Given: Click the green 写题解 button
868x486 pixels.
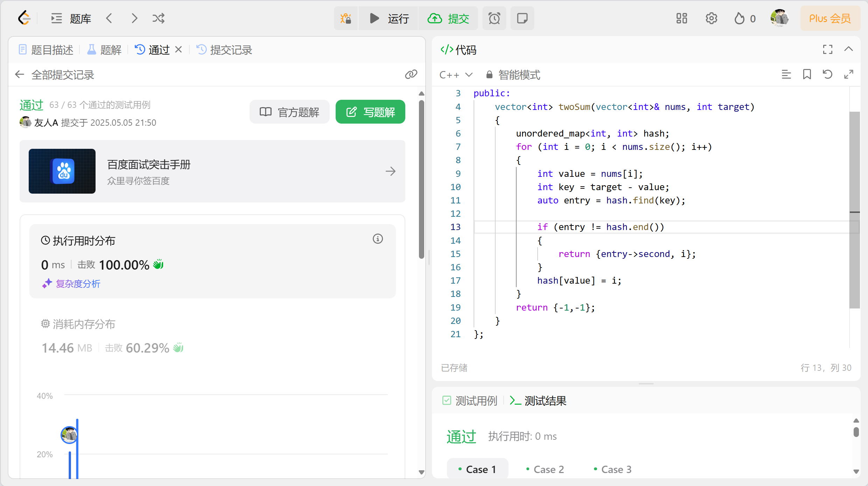Looking at the screenshot, I should 370,112.
